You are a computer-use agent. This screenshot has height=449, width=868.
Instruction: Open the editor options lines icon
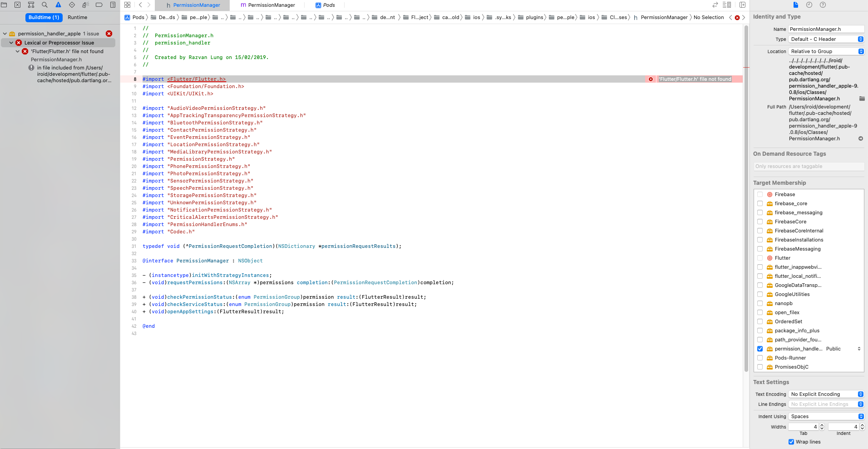coord(727,5)
